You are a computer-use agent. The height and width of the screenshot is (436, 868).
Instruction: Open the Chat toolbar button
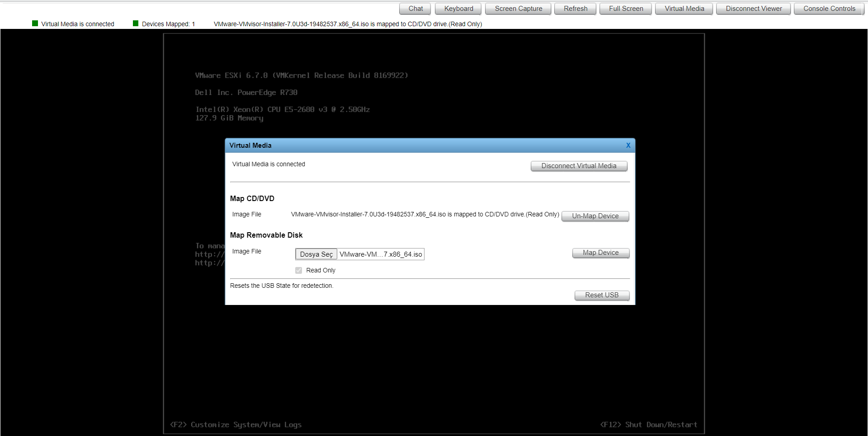coord(415,9)
